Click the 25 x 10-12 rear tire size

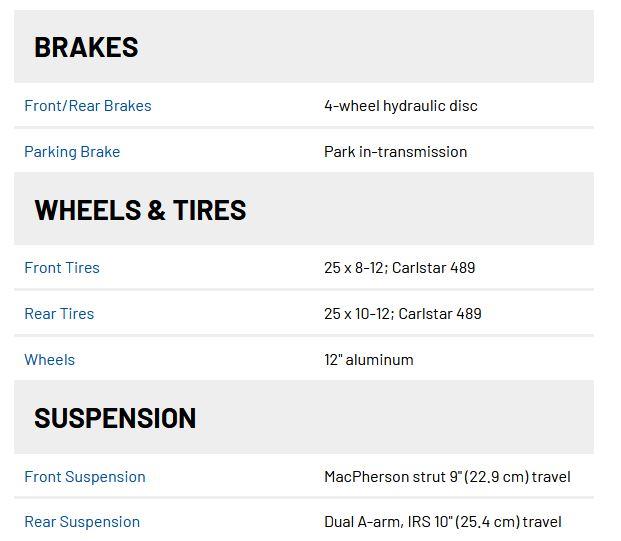(358, 314)
